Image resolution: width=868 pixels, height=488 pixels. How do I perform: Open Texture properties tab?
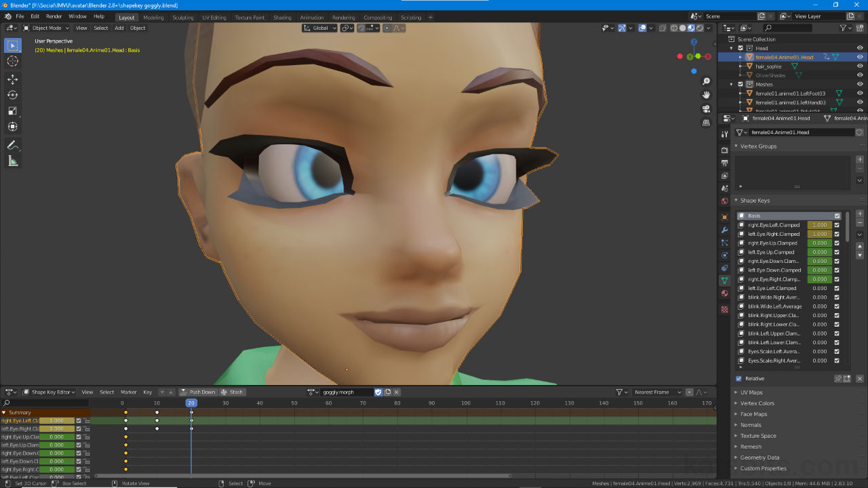coord(724,309)
